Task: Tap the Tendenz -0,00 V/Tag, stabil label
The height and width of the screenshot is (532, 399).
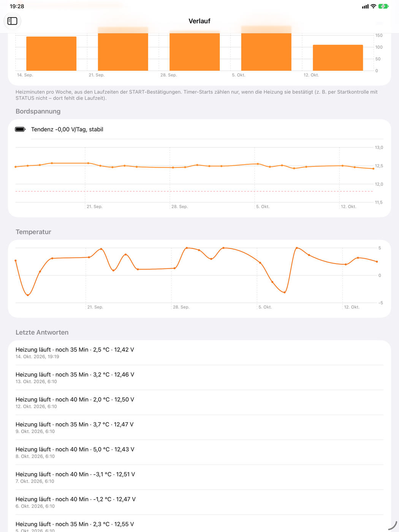Action: [67, 130]
